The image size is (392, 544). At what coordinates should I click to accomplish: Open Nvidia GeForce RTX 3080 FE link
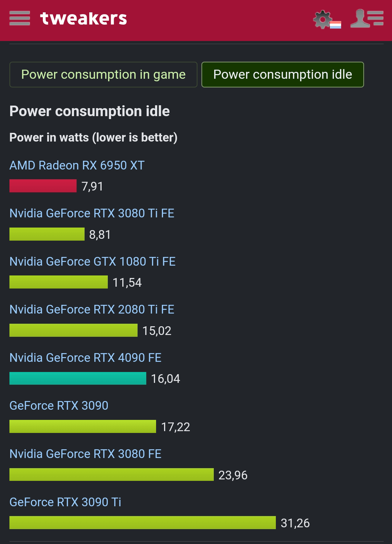click(x=85, y=454)
